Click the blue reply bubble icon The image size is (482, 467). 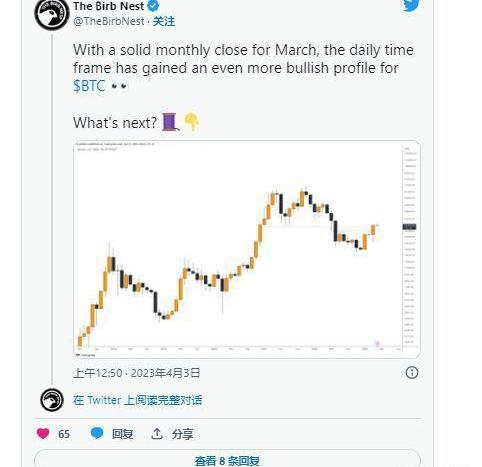[x=97, y=433]
